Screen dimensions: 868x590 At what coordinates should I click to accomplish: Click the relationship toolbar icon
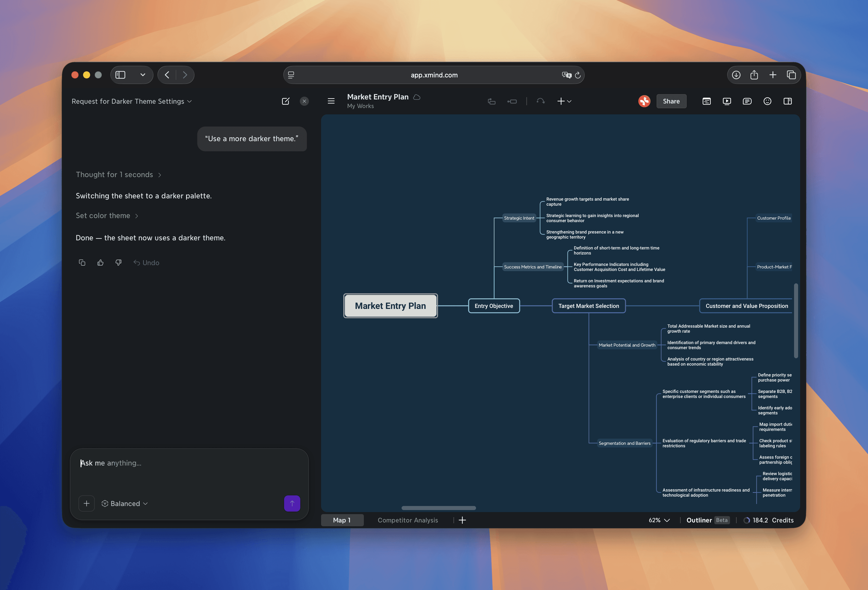point(540,101)
